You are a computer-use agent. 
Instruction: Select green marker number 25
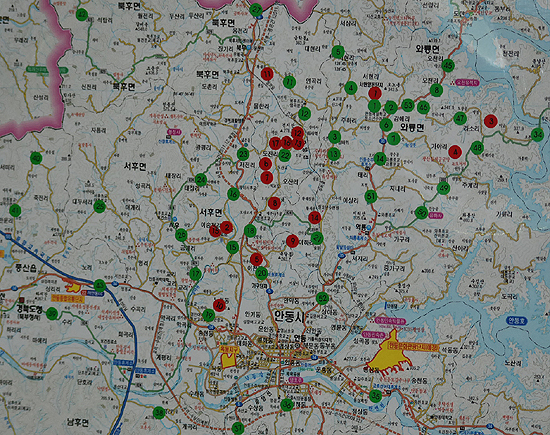[100, 207]
